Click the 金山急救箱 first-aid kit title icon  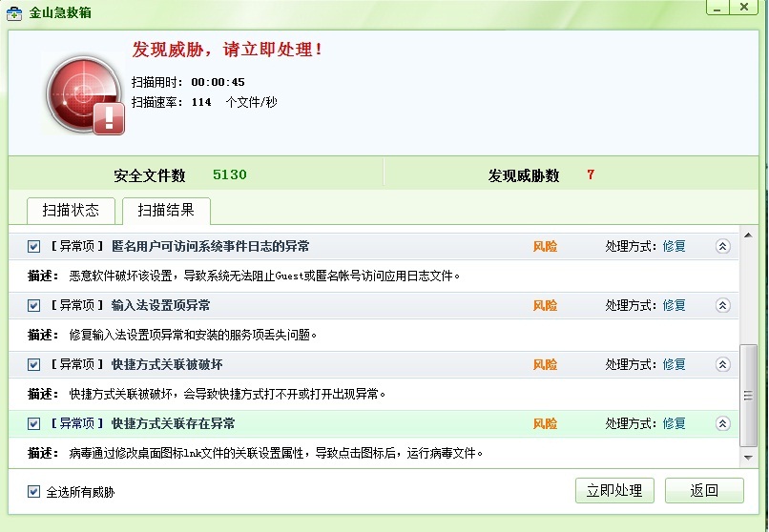tap(14, 12)
